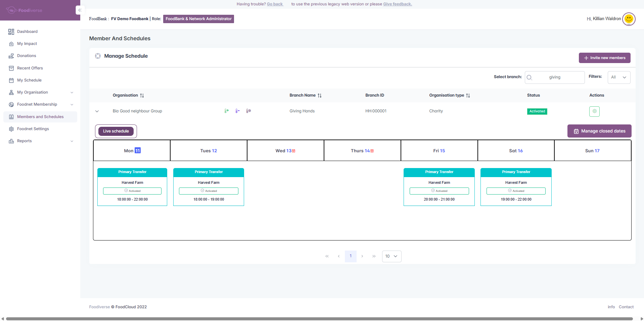
Task: Click the thermometer snowflake frozen icon
Action: [x=248, y=111]
